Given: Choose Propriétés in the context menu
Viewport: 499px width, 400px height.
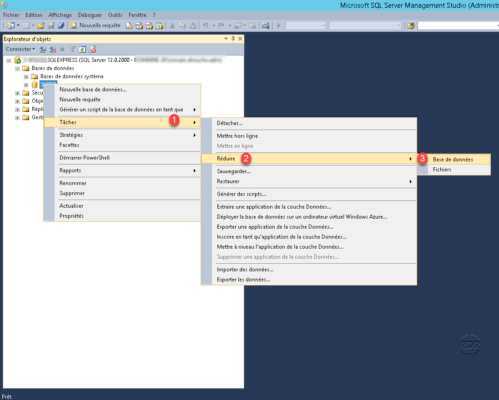Looking at the screenshot, I should (x=122, y=216).
